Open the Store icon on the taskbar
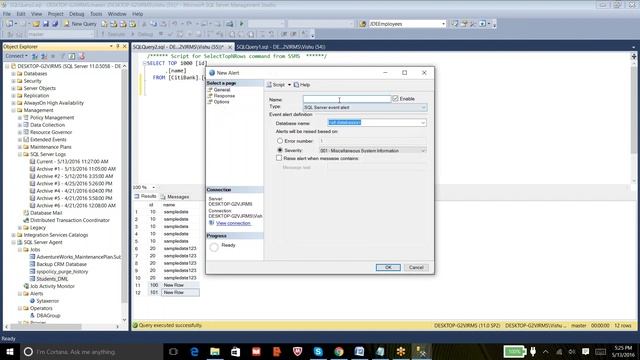640x360 pixels. (236, 351)
